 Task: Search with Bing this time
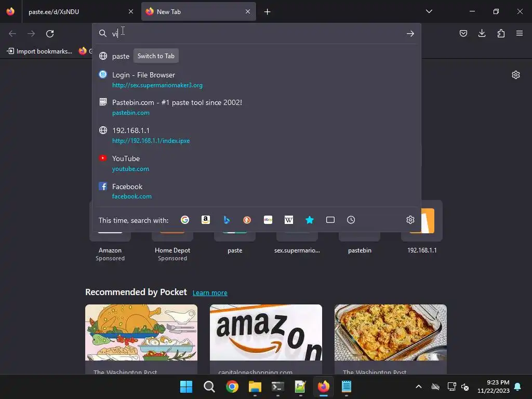coord(227,220)
